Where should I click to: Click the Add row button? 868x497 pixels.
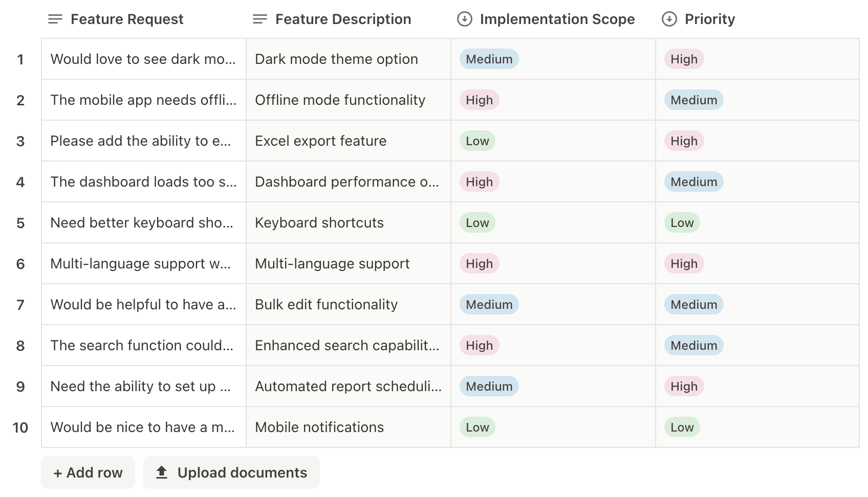88,472
